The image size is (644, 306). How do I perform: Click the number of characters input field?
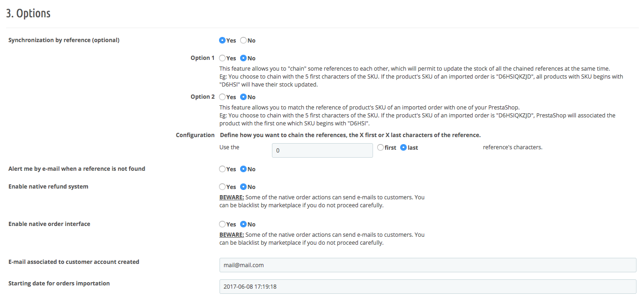pyautogui.click(x=322, y=150)
